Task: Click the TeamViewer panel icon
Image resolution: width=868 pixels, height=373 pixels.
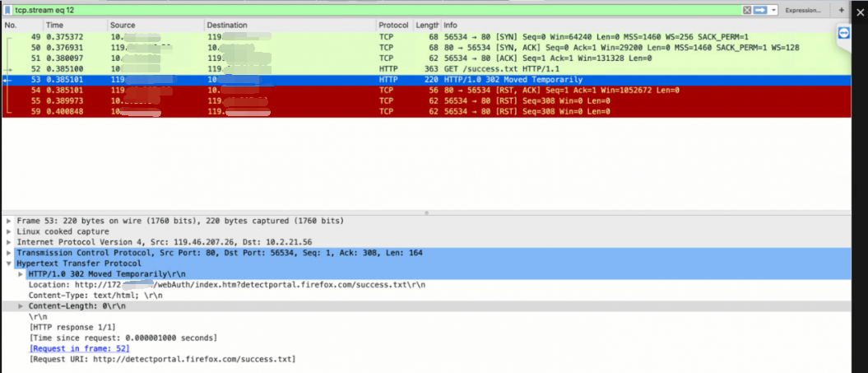Action: [843, 33]
